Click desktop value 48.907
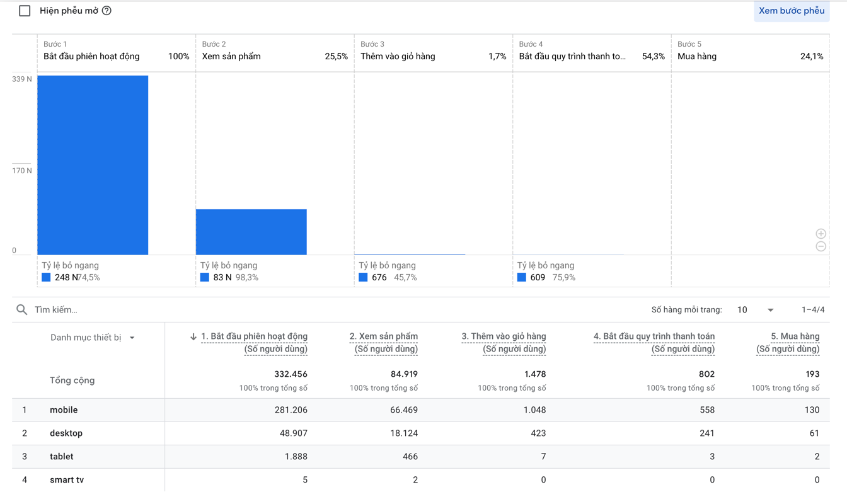Viewport: 847px width, 504px height. click(x=293, y=433)
